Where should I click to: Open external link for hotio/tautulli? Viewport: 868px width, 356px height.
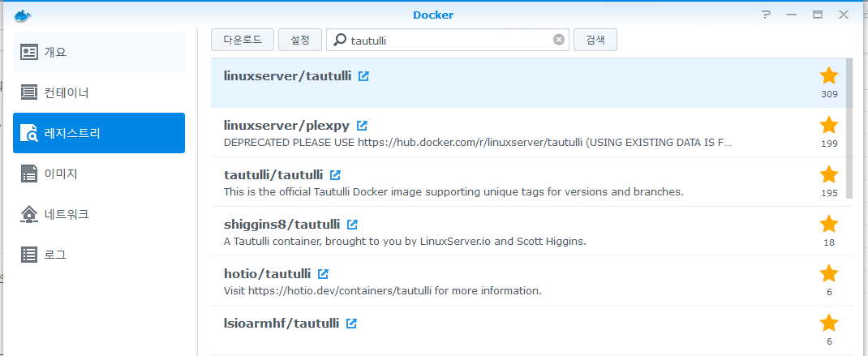pos(324,274)
